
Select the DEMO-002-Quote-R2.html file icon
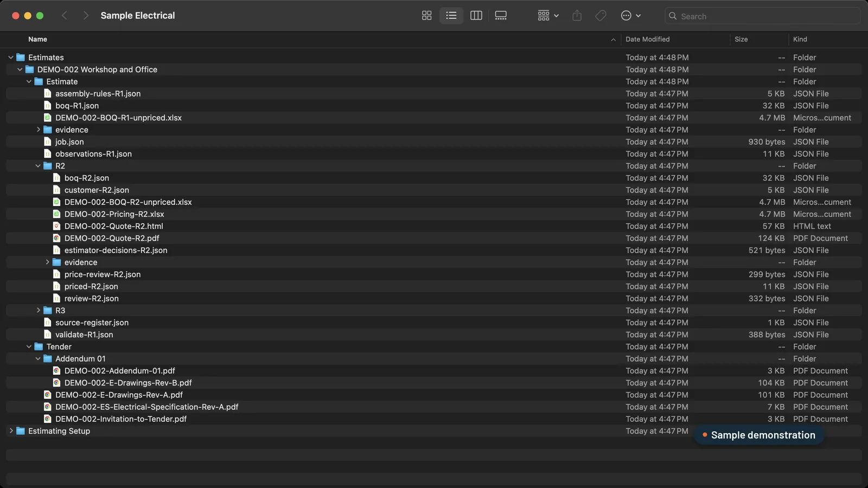point(56,226)
